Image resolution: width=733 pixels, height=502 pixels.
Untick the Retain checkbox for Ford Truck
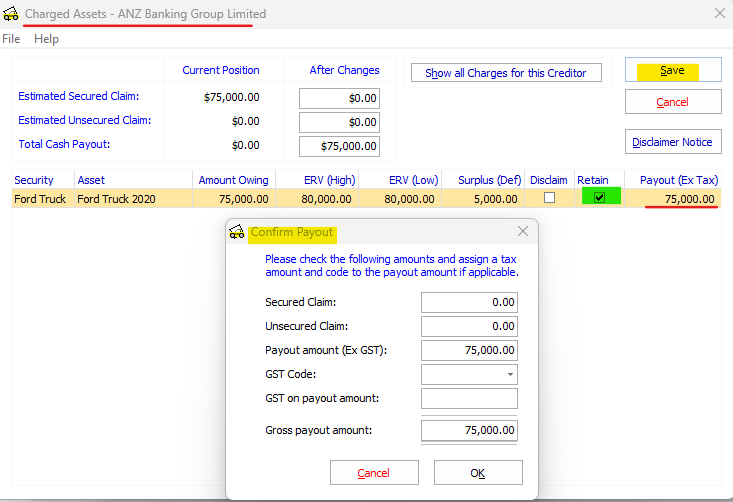point(599,198)
